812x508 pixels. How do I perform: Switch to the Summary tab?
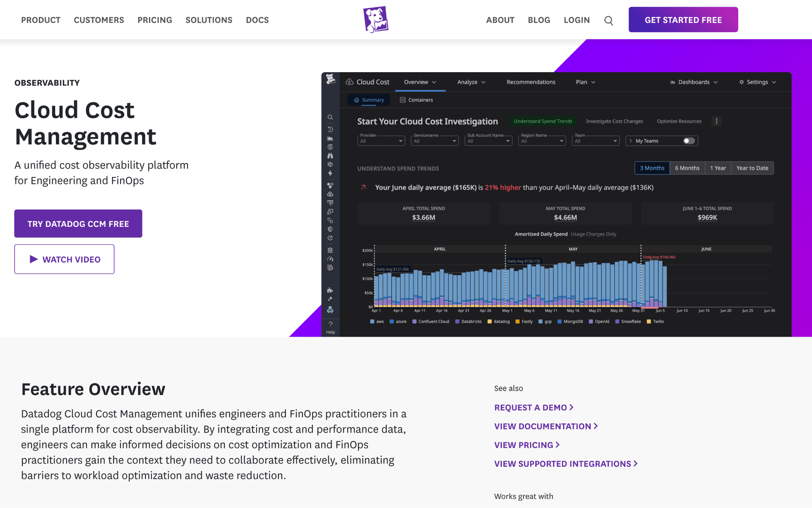click(x=369, y=100)
